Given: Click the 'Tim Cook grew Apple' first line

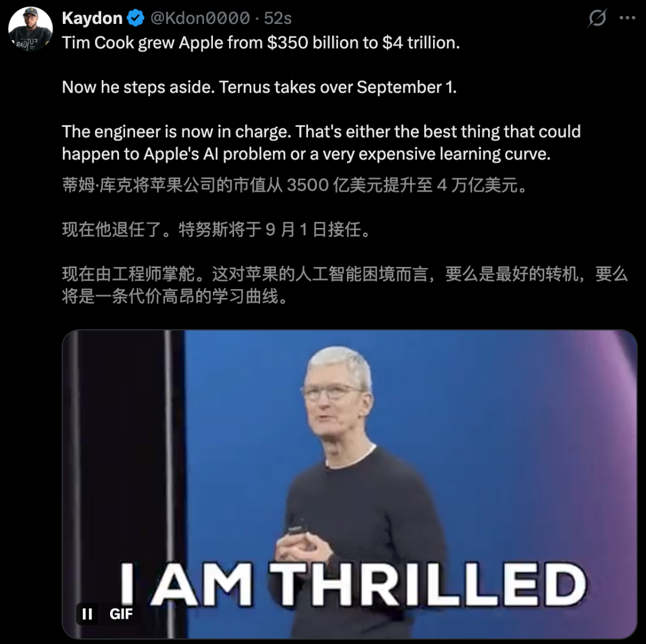Looking at the screenshot, I should 261,43.
